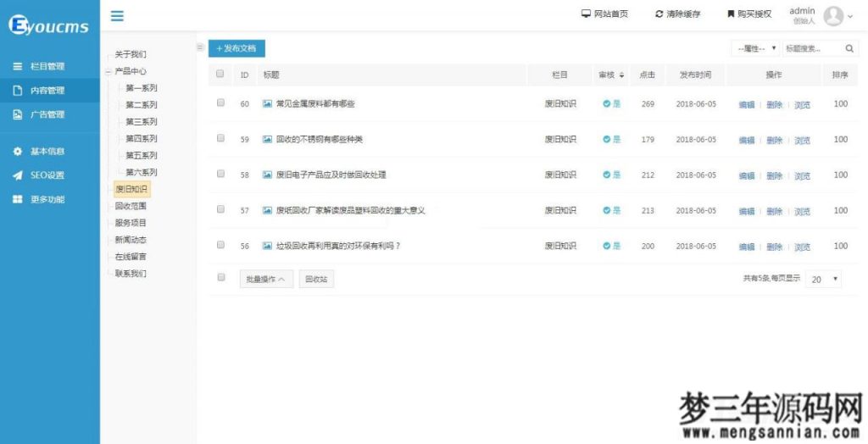Screen dimensions: 868x444
Task: Click 编辑 for article ID 57
Action: click(x=746, y=212)
